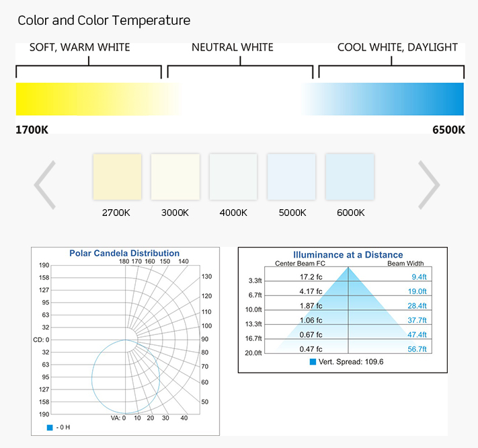
Task: Click the left carousel arrow
Action: [44, 184]
